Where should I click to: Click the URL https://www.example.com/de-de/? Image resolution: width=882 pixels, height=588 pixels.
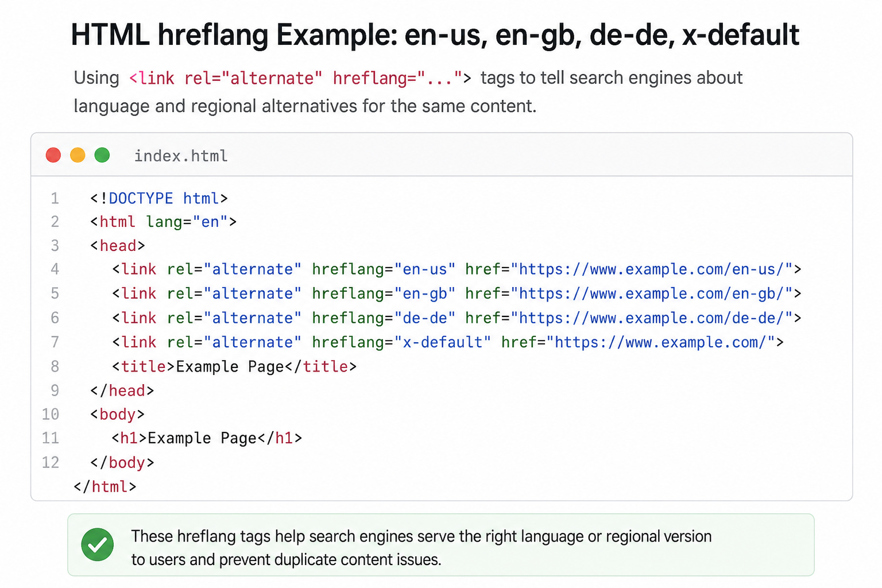coord(652,318)
